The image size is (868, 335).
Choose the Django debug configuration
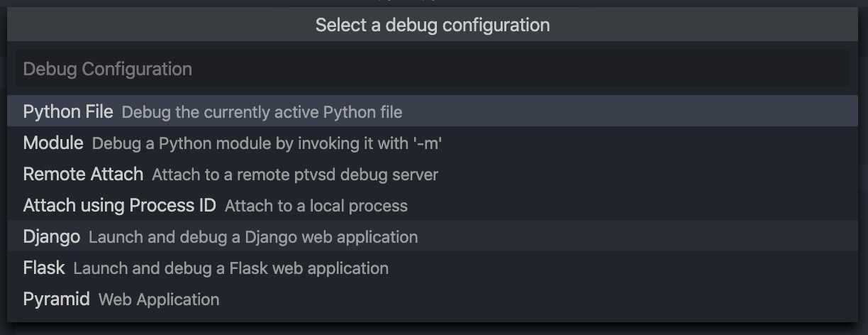pyautogui.click(x=51, y=237)
